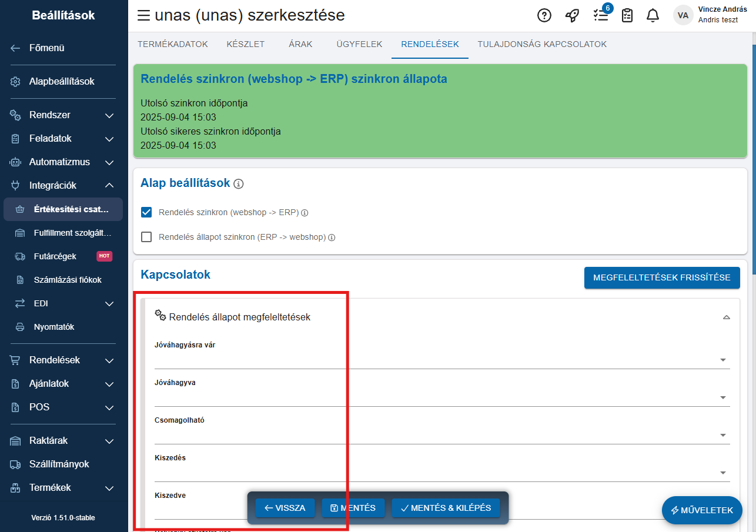
Task: Click info icon beside Alap beállítások
Action: click(238, 184)
